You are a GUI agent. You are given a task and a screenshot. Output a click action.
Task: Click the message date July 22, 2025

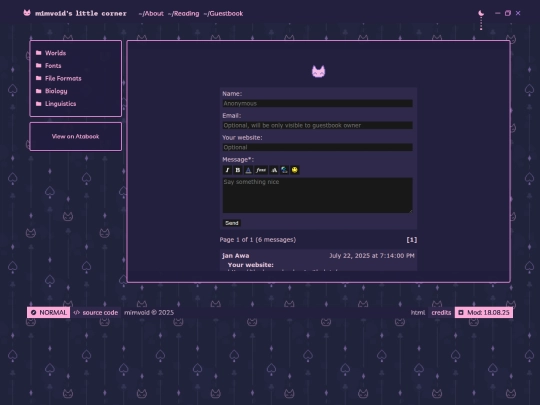(x=372, y=256)
